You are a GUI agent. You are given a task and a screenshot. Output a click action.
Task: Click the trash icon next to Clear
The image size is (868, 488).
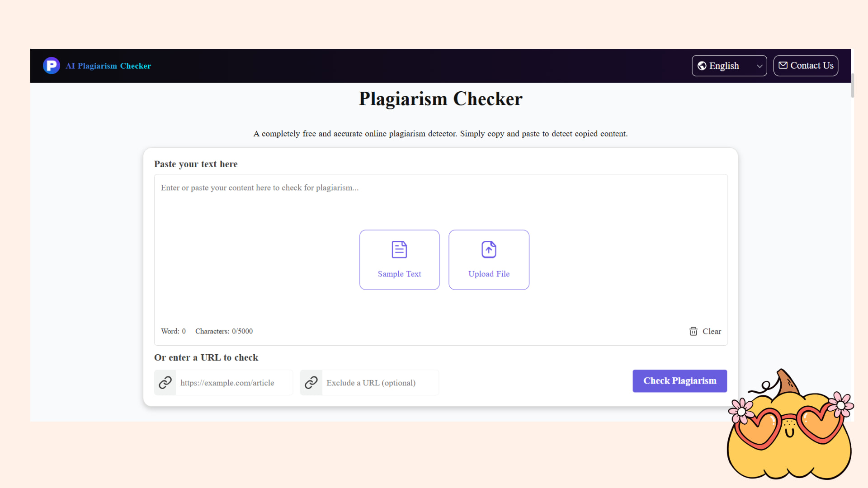pos(693,331)
